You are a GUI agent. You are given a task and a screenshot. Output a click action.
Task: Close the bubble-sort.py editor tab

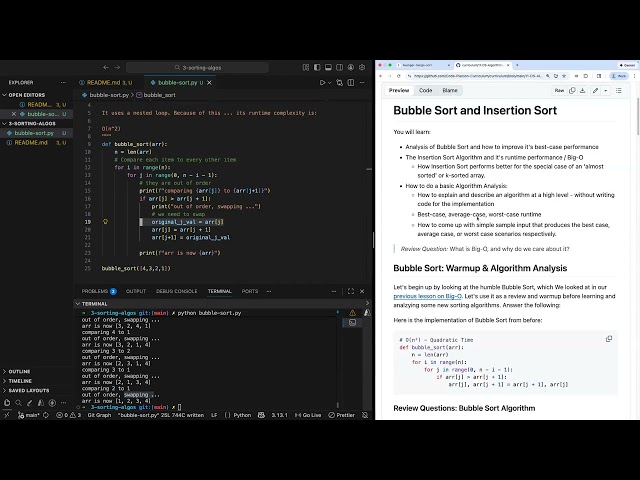(x=209, y=82)
